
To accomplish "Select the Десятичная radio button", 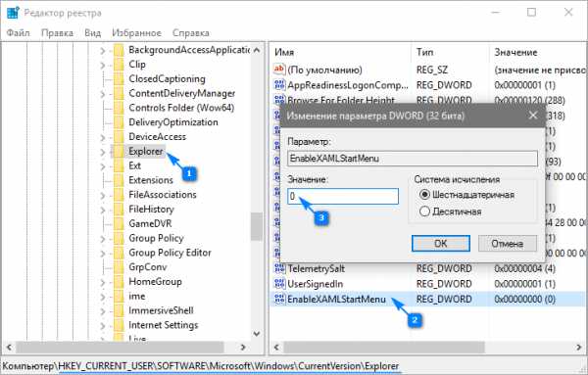I will 424,211.
